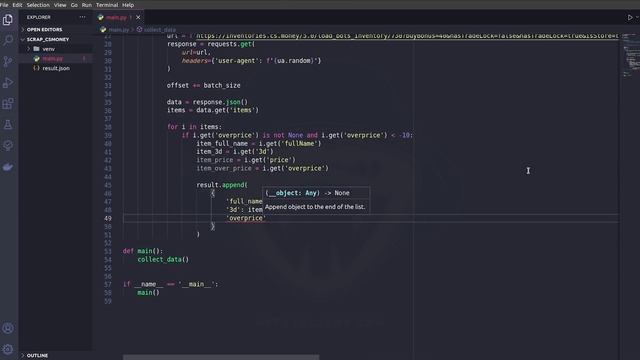
Task: Open the Testing flask view
Action: pyautogui.click(x=8, y=125)
